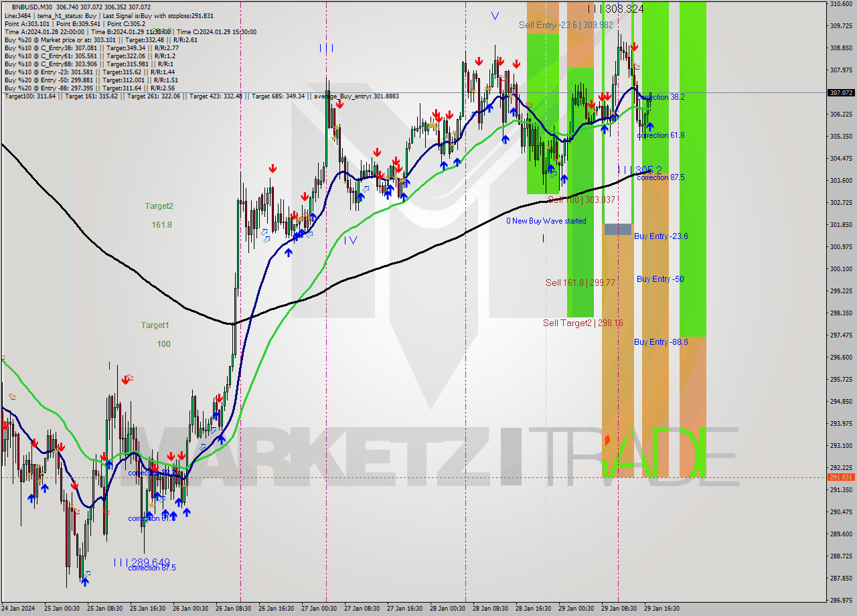
Task: Click the 'Sell Entry -23.6 | 309.982' label
Action: point(566,25)
